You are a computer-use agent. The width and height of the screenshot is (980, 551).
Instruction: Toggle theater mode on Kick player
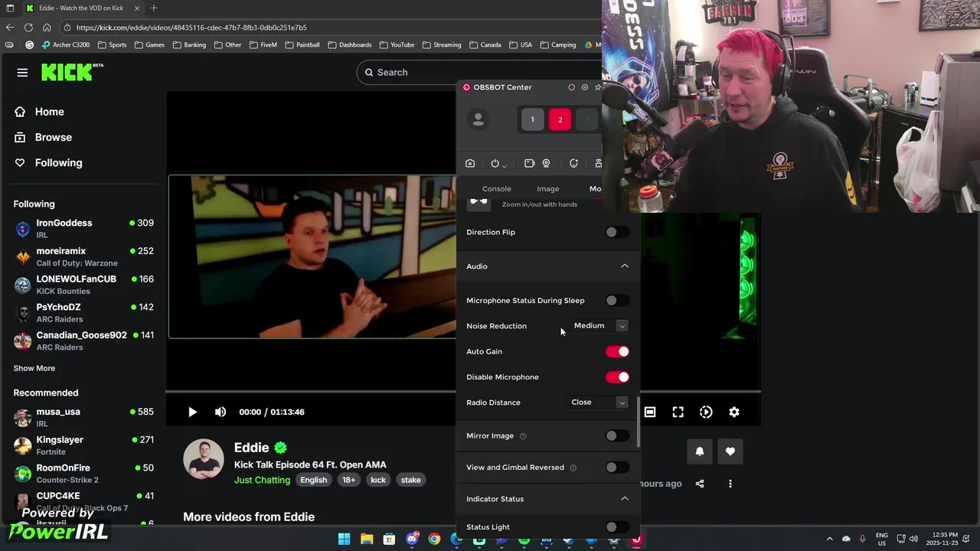650,412
